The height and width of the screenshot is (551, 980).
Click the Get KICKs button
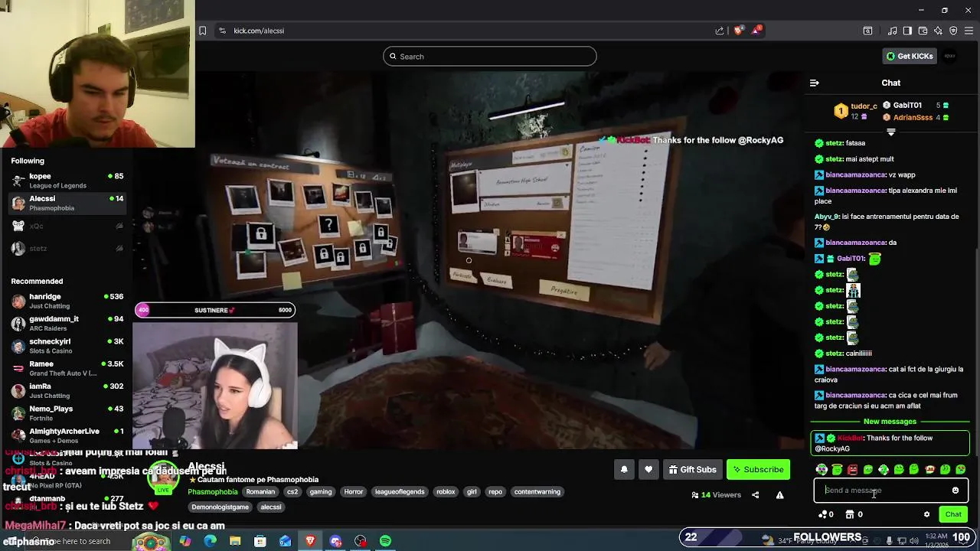pyautogui.click(x=910, y=56)
